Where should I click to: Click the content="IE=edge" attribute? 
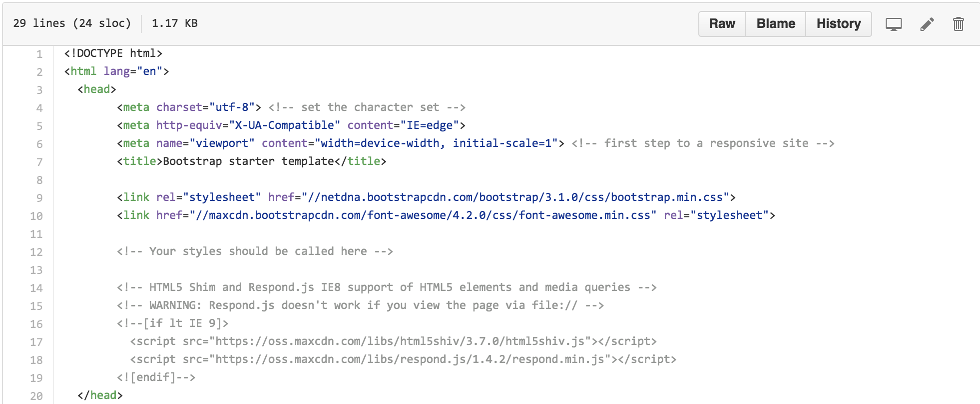coord(404,125)
